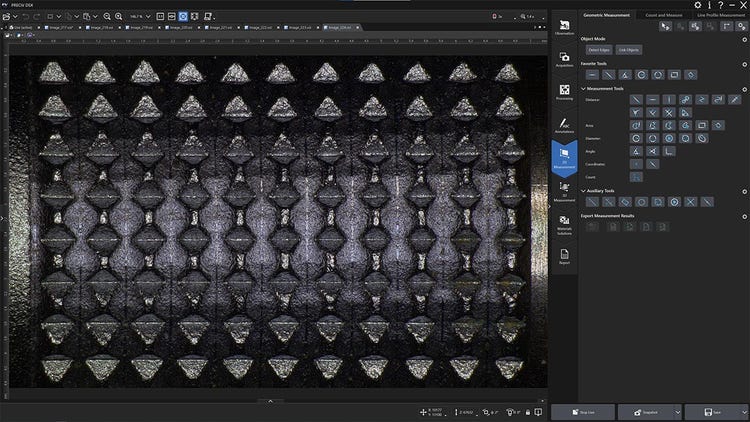
Task: Click the Save button
Action: [712, 411]
